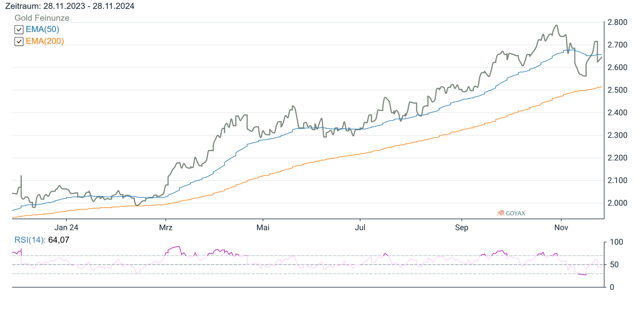Uncheck the EMA(200) checkbox
The image size is (644, 309).
[x=19, y=42]
